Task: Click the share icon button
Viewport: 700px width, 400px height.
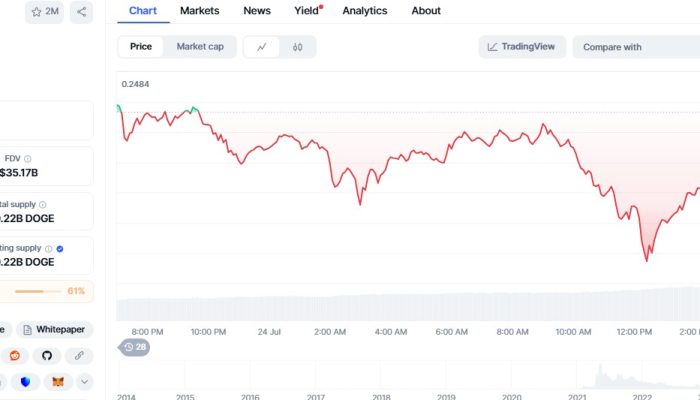Action: pyautogui.click(x=81, y=12)
